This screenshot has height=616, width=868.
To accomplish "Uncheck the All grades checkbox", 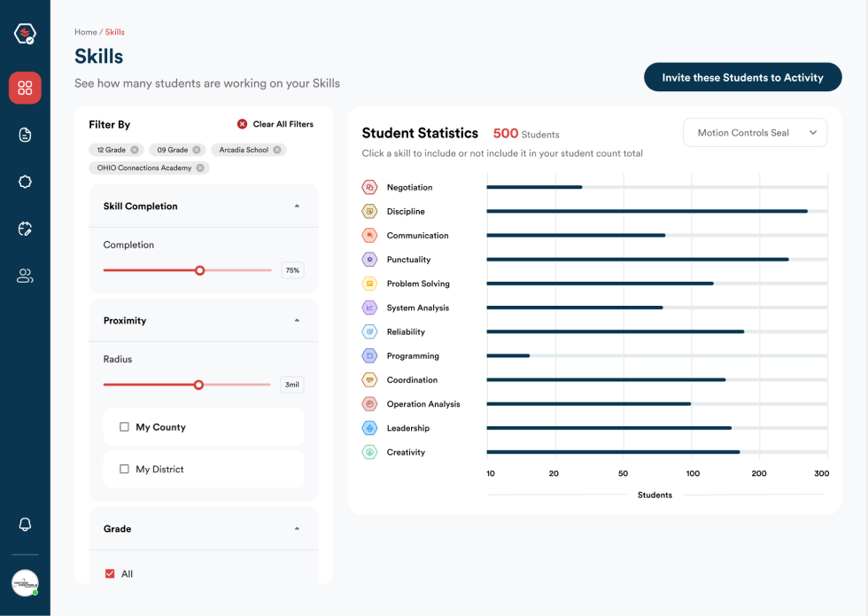I will (x=110, y=574).
